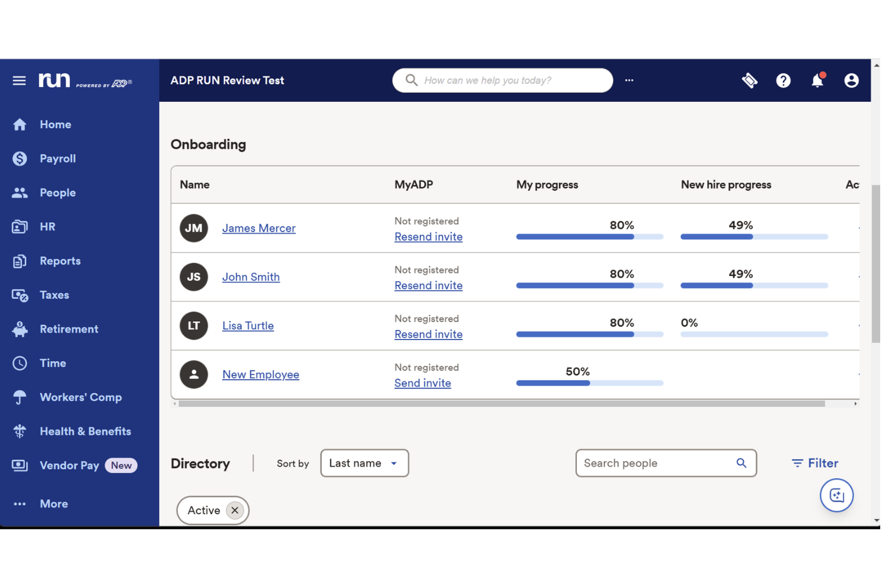Expand the Sort by Last name dropdown
The image size is (882, 588).
point(365,463)
